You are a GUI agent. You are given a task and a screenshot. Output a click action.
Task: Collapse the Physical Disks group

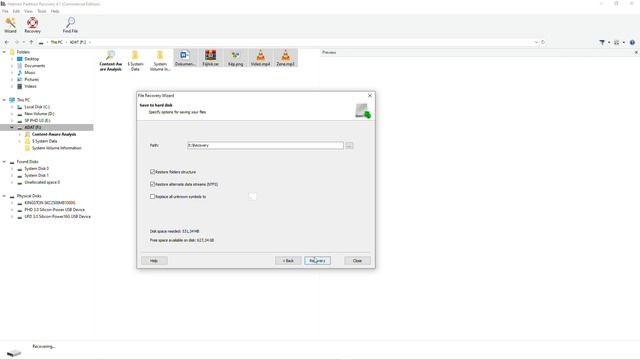click(x=4, y=196)
